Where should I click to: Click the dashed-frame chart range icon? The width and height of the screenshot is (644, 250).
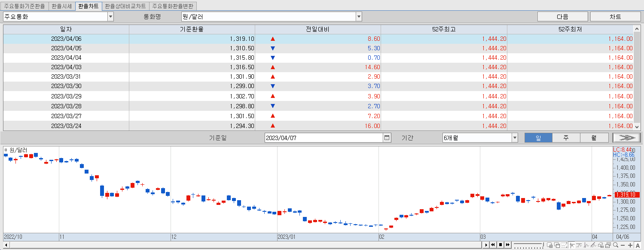[x=564, y=245]
